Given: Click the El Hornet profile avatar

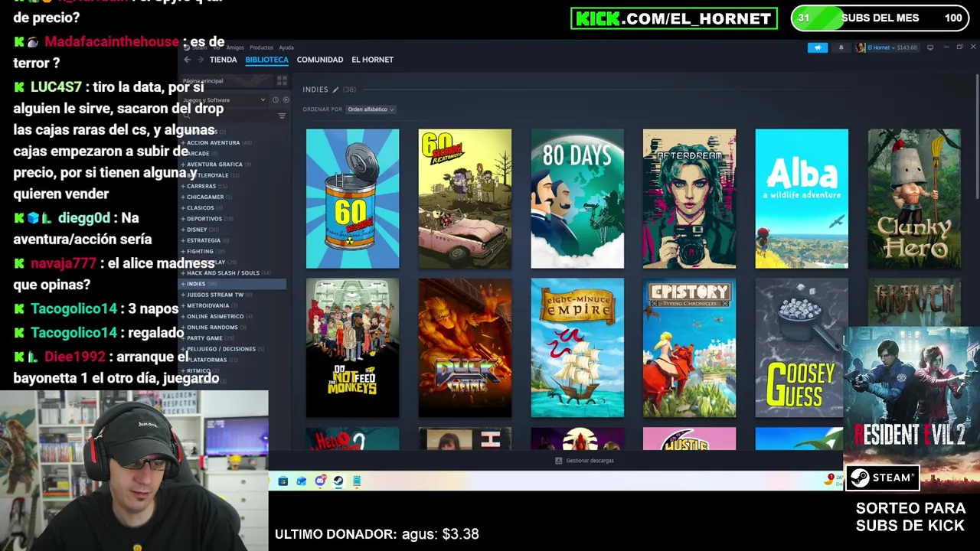Looking at the screenshot, I should coord(861,47).
